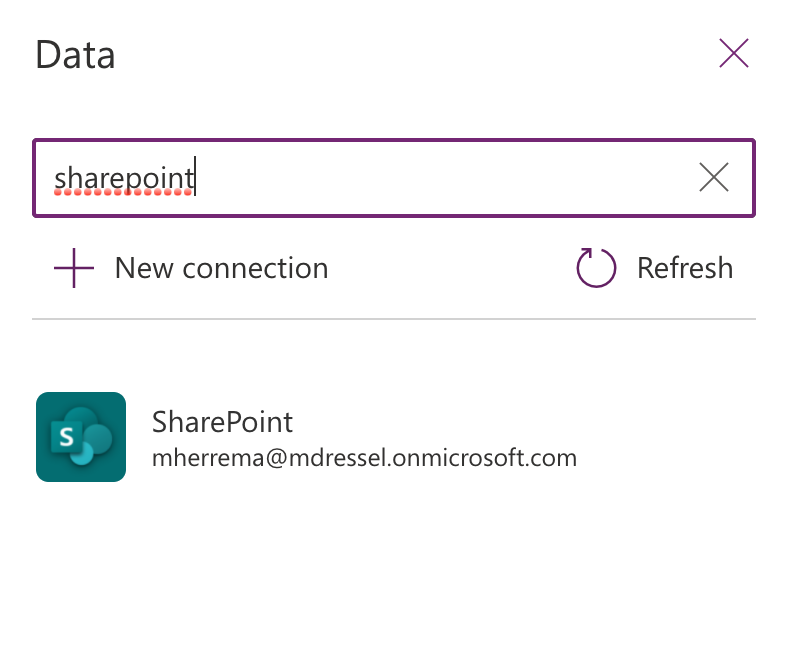
Task: Click the plus icon beside New connection
Action: tap(74, 269)
